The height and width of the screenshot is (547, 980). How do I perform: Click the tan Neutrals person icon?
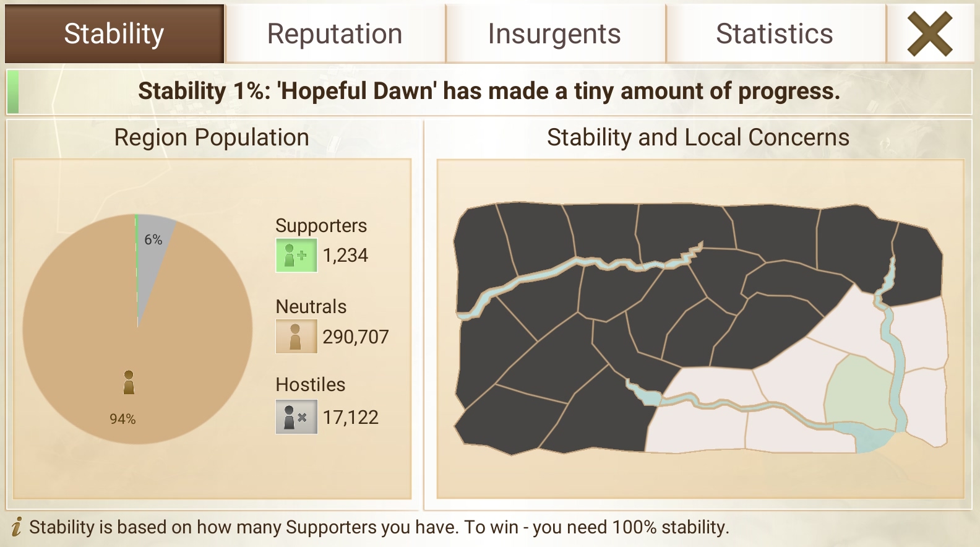pyautogui.click(x=296, y=336)
